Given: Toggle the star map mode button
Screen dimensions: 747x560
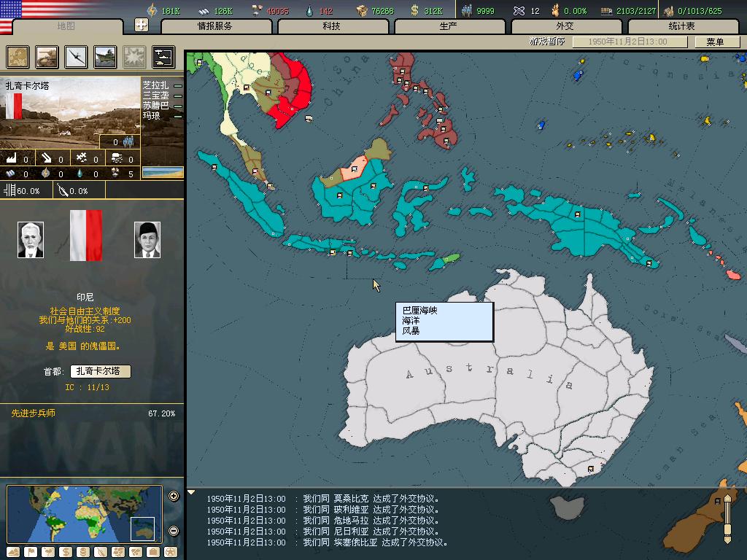Looking at the screenshot, I should (x=171, y=552).
